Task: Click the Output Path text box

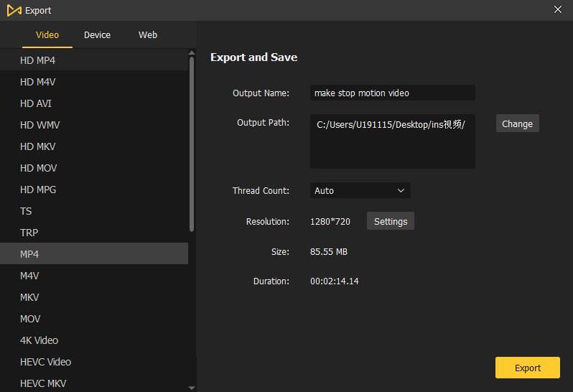Action: [393, 141]
